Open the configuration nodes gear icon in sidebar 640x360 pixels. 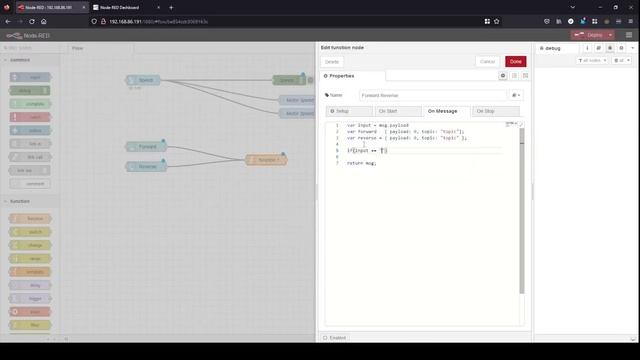coord(621,48)
